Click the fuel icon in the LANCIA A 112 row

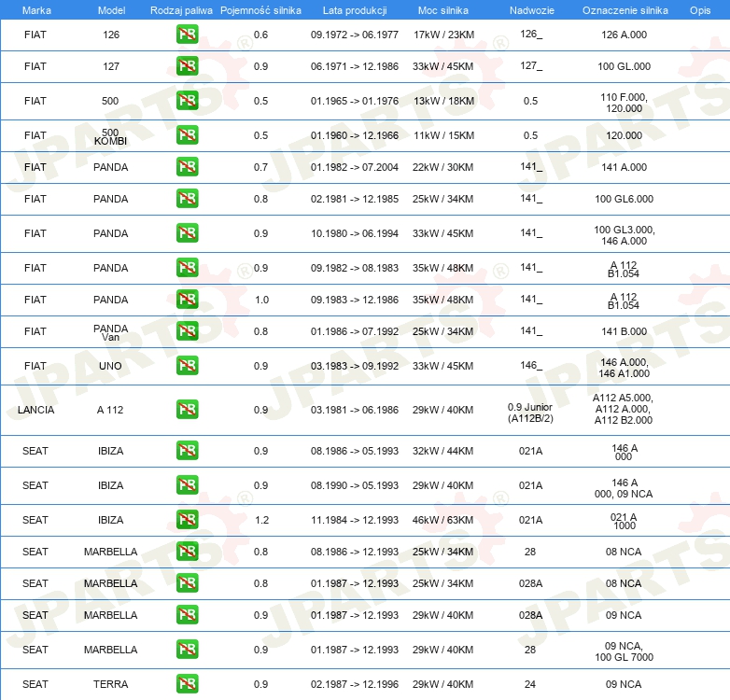click(187, 410)
